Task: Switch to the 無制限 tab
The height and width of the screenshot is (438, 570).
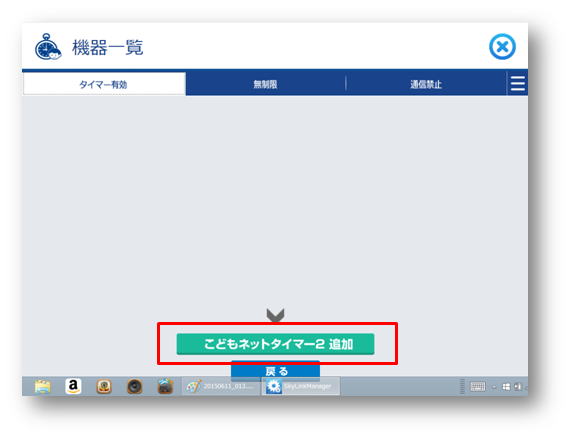Action: pos(265,84)
